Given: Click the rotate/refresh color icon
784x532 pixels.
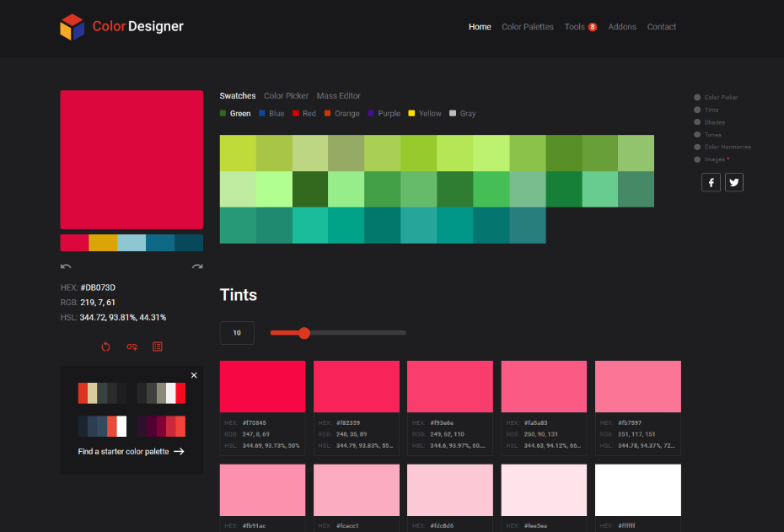Looking at the screenshot, I should pos(105,347).
